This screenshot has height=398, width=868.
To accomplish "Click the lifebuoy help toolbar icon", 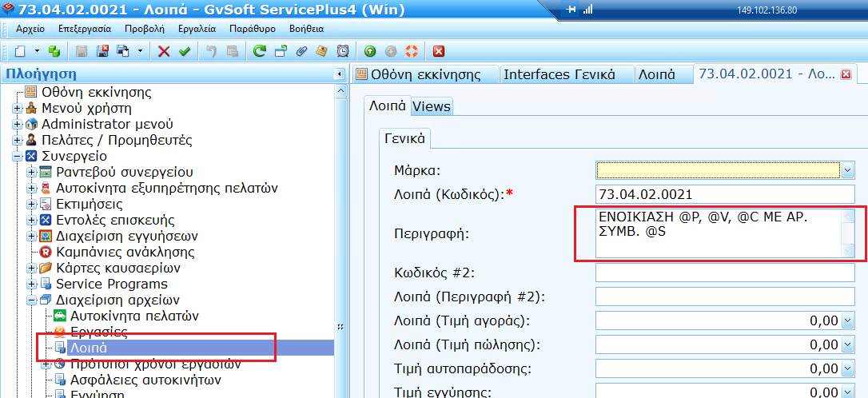I will (412, 51).
